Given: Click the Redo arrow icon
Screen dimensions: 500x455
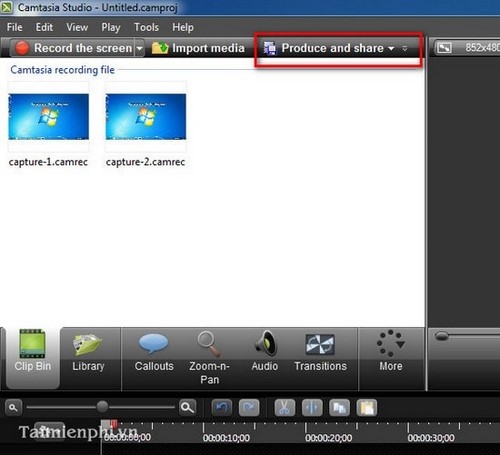Looking at the screenshot, I should click(x=249, y=408).
